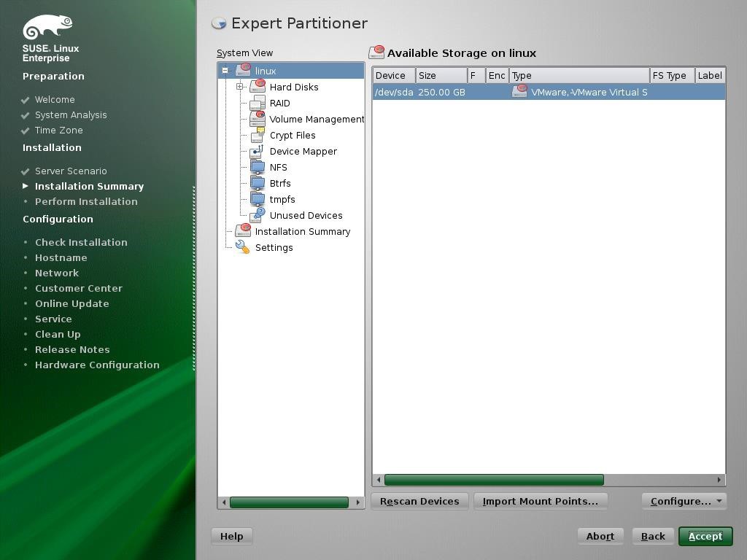
Task: Click the NFS folder icon
Action: coord(258,167)
